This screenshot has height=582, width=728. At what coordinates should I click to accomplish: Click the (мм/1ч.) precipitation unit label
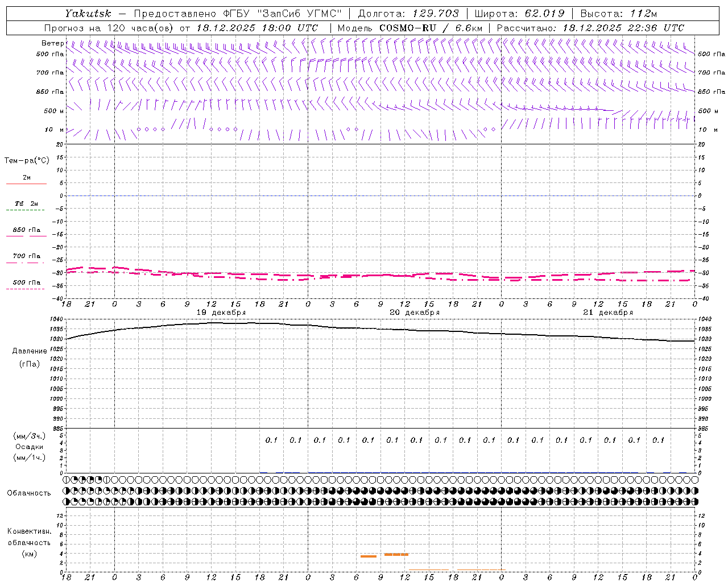click(30, 458)
